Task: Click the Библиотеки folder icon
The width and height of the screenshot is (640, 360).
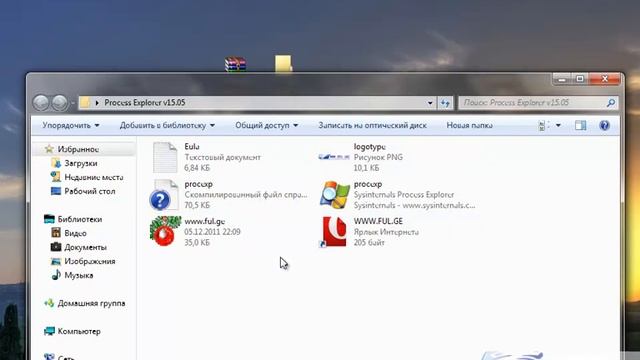Action: tap(49, 219)
